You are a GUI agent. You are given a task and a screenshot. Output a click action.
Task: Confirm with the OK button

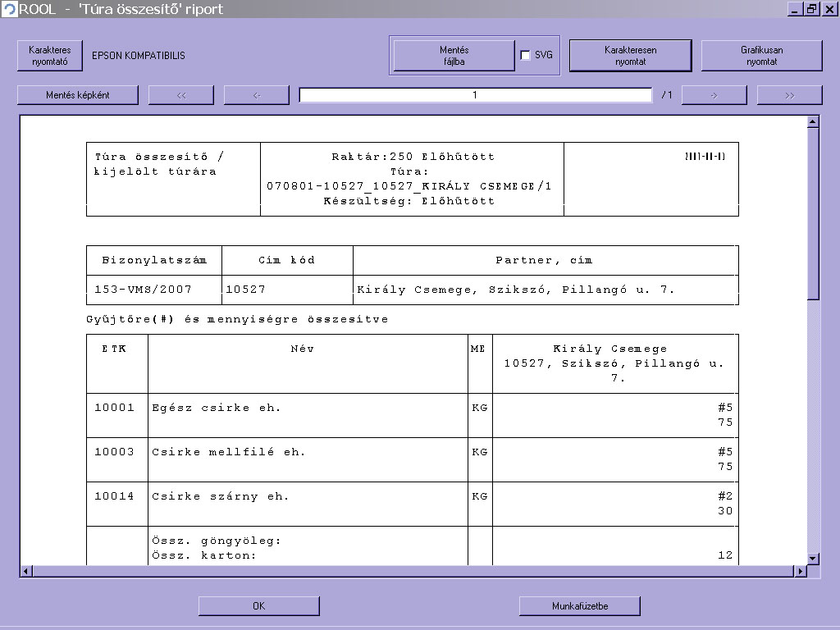258,606
